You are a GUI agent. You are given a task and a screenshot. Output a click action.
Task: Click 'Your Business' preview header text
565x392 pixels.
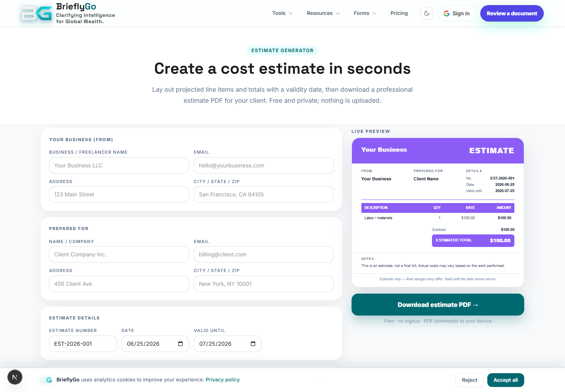point(384,150)
